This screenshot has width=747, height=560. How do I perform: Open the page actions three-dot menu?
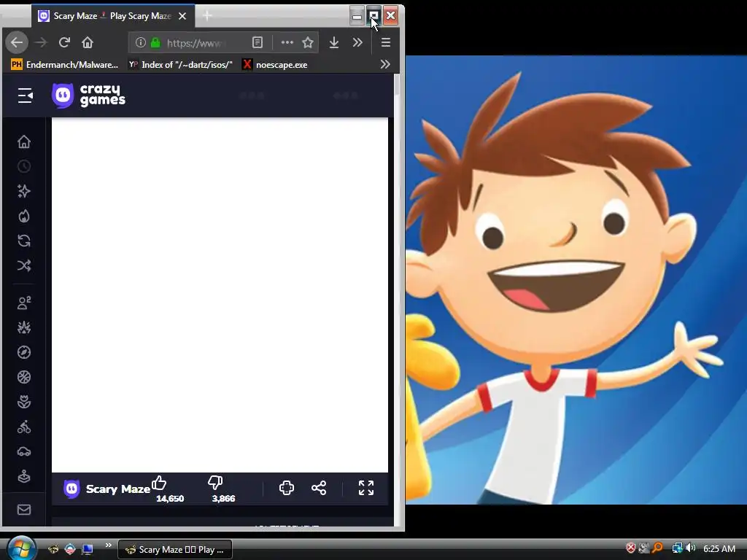(287, 42)
